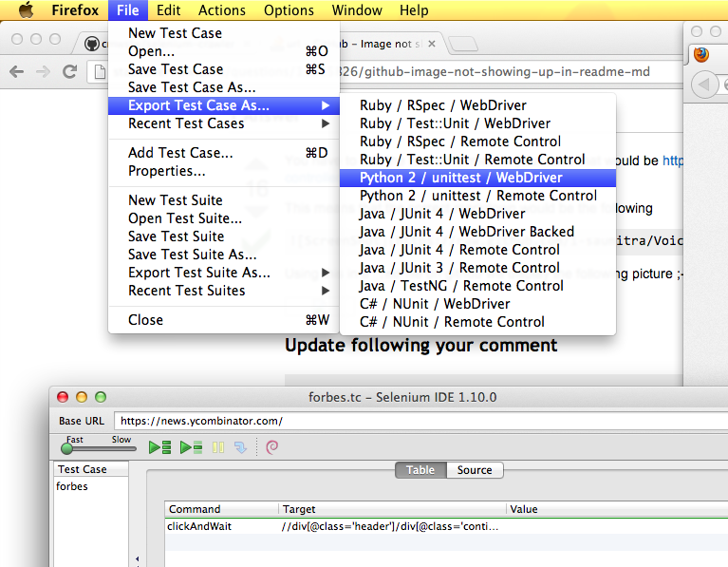Open the Firefox application menu
Image resolution: width=728 pixels, height=567 pixels.
(x=75, y=10)
